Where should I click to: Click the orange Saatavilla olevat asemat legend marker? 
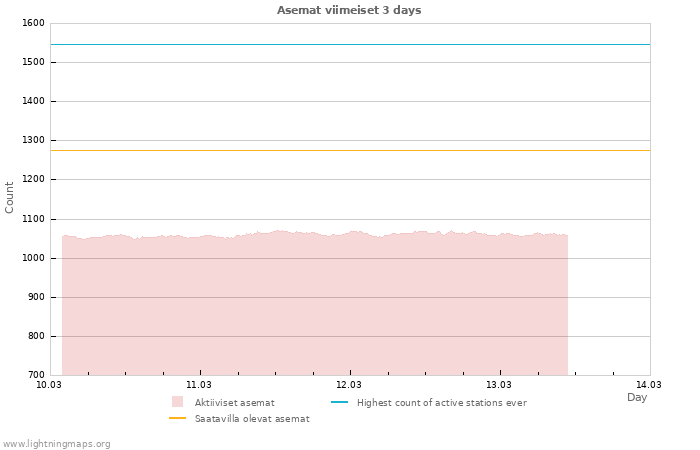pyautogui.click(x=177, y=418)
